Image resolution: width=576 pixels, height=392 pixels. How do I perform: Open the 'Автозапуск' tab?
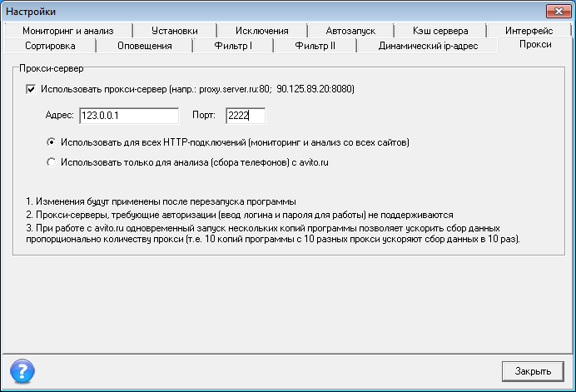[350, 31]
